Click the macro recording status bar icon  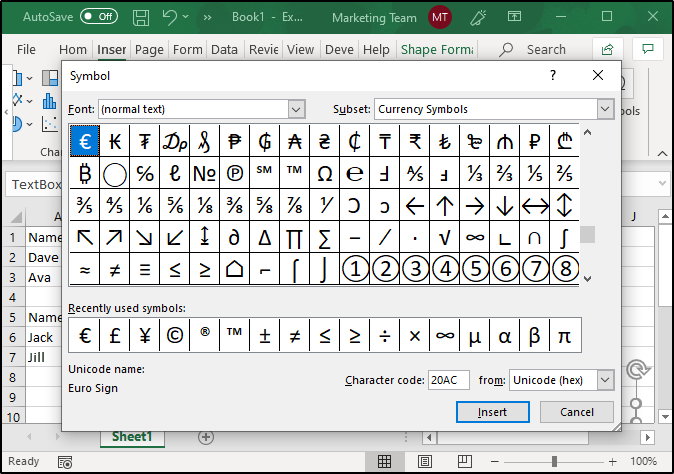point(65,462)
